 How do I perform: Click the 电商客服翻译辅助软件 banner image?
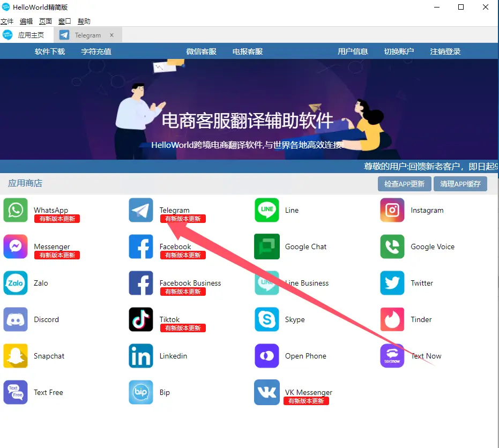click(249, 109)
